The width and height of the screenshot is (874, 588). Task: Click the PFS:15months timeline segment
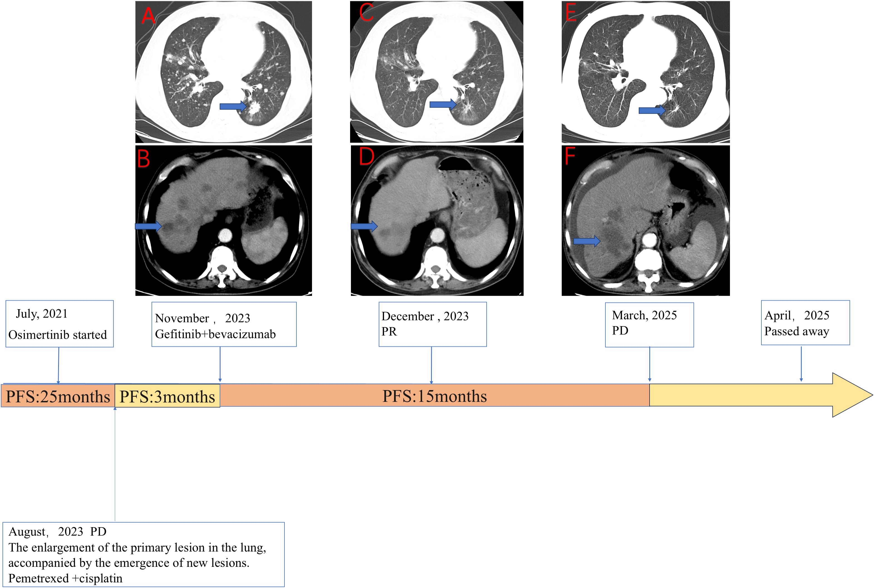(x=434, y=396)
